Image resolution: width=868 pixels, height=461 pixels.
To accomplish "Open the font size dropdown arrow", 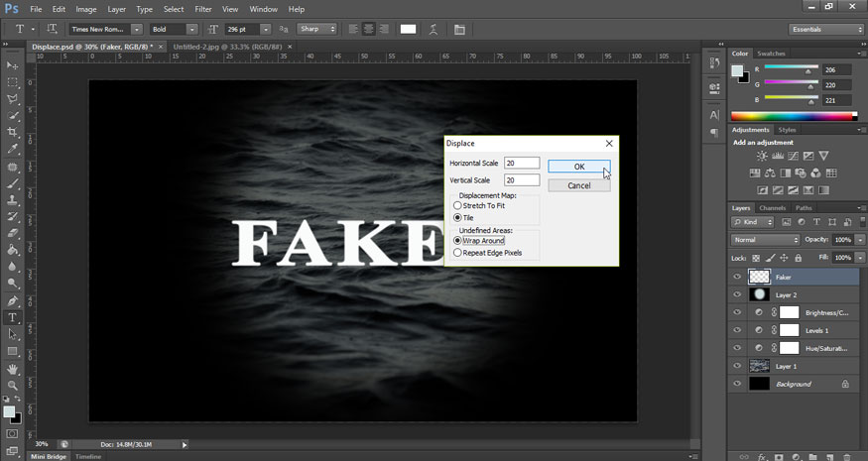I will (x=265, y=30).
